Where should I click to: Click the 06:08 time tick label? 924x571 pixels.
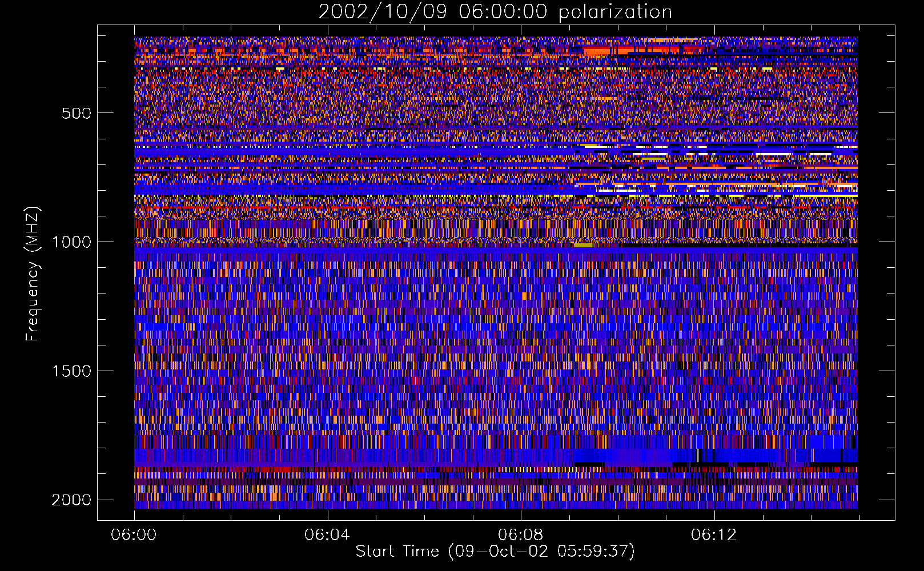521,535
